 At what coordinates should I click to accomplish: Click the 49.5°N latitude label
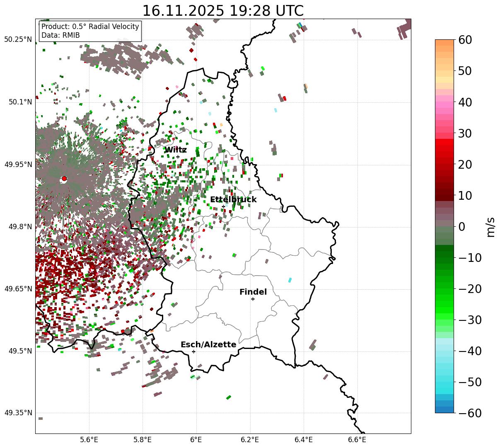click(x=20, y=351)
